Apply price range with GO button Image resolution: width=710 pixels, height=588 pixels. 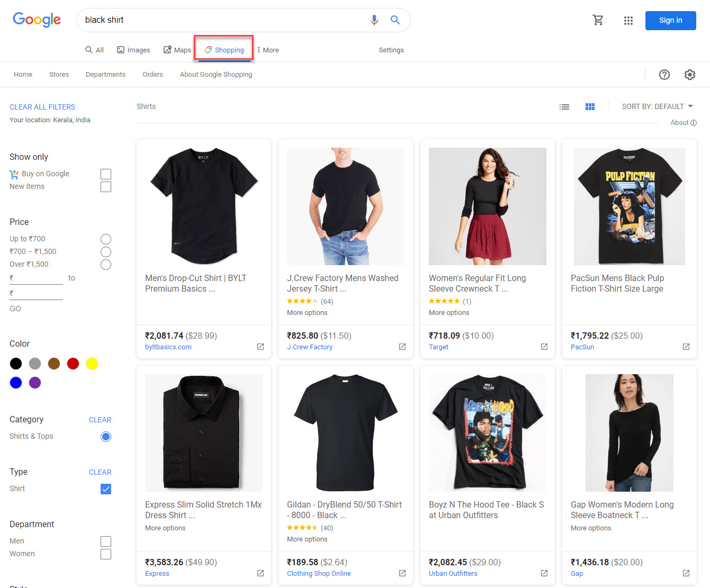click(15, 309)
